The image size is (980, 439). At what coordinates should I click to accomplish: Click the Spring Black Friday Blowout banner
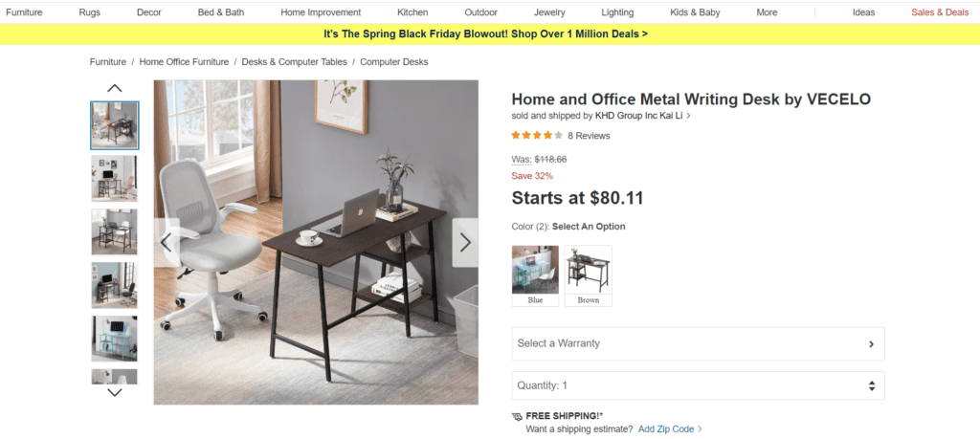pyautogui.click(x=485, y=33)
